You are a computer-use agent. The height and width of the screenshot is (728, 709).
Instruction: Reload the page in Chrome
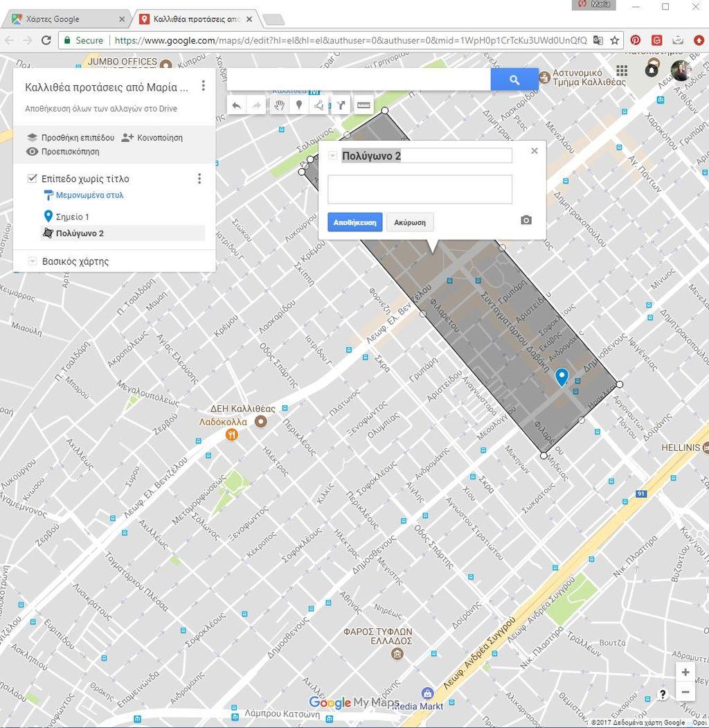(x=46, y=40)
